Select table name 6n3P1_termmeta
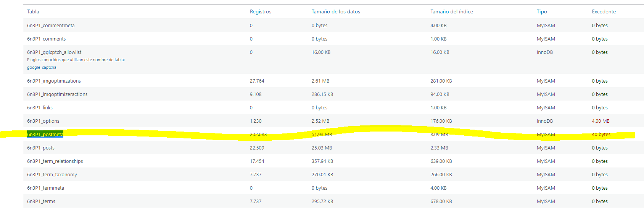The width and height of the screenshot is (644, 208). (x=45, y=188)
